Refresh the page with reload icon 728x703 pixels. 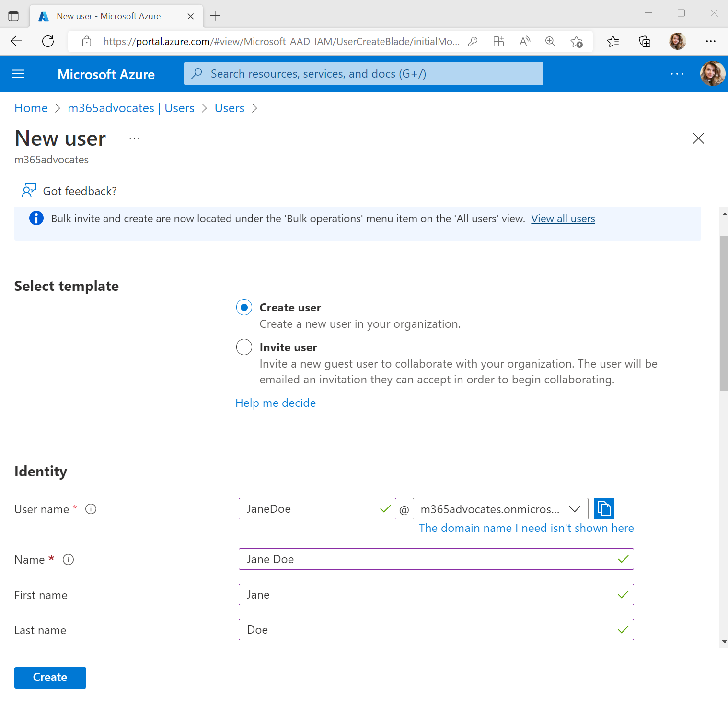click(x=48, y=41)
